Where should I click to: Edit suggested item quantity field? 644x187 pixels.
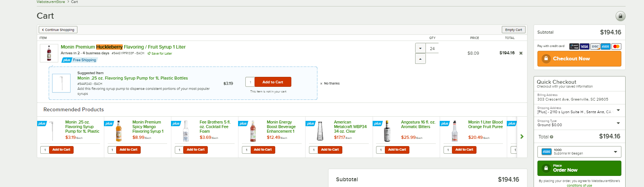[x=250, y=82]
